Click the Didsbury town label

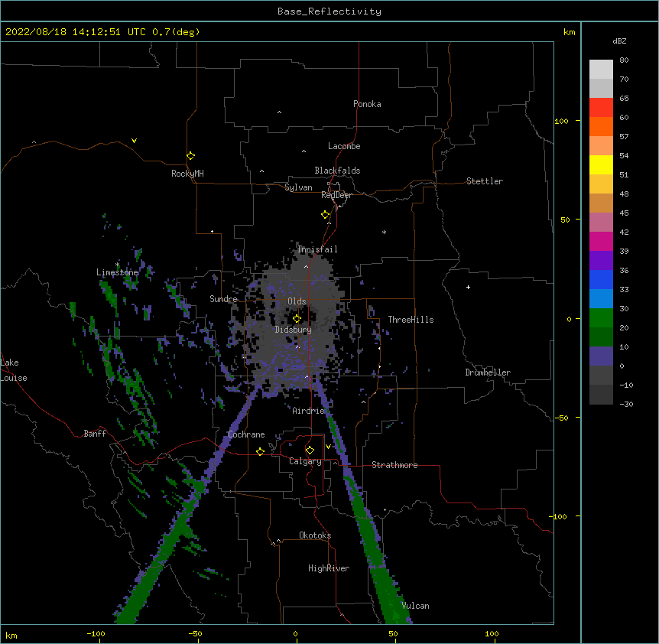click(294, 330)
